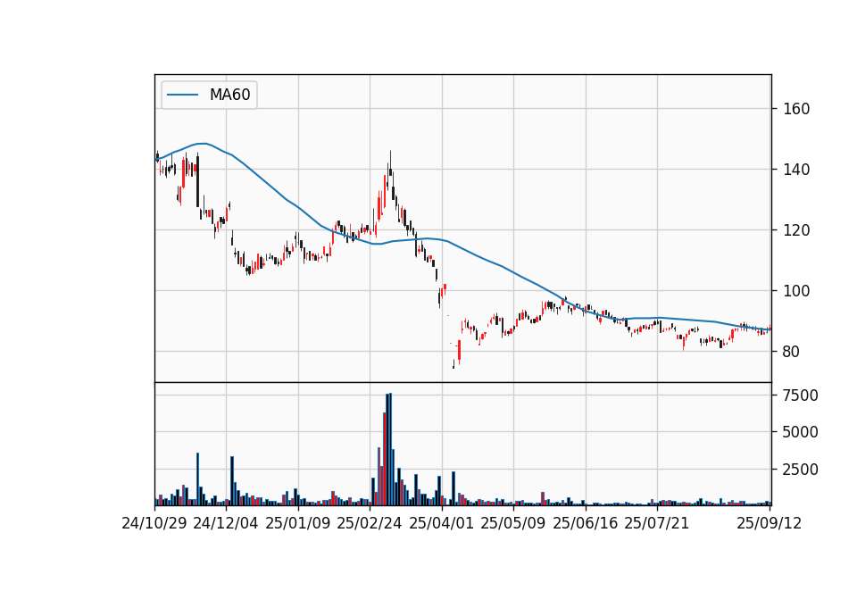Click the MA60 legend label

point(229,95)
